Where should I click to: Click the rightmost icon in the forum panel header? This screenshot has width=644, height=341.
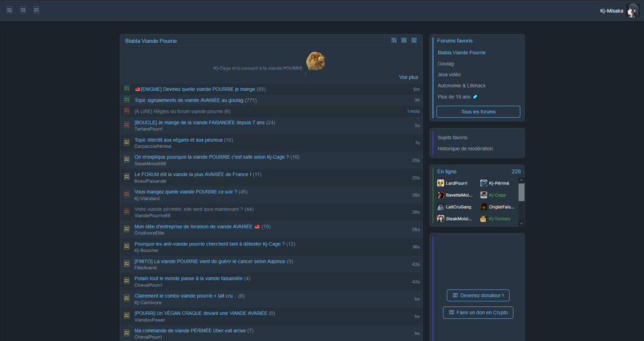click(414, 40)
